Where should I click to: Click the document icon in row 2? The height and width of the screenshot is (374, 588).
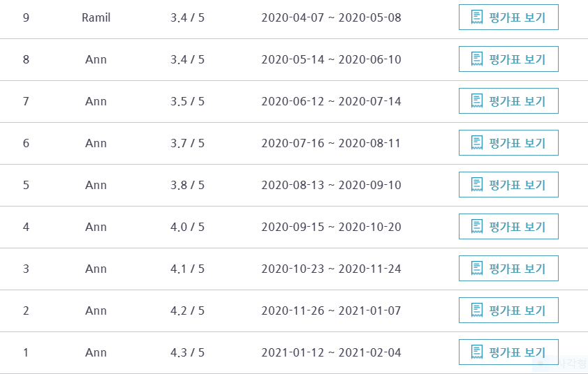[477, 311]
